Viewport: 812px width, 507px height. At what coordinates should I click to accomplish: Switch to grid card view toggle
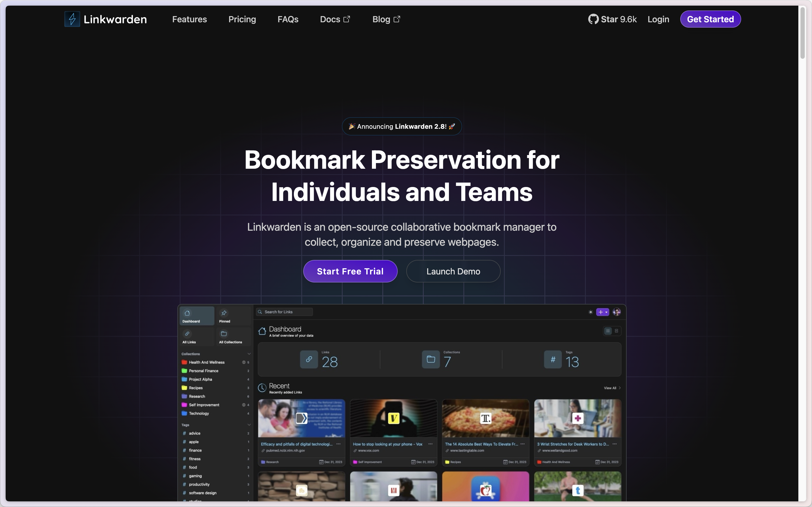[608, 331]
